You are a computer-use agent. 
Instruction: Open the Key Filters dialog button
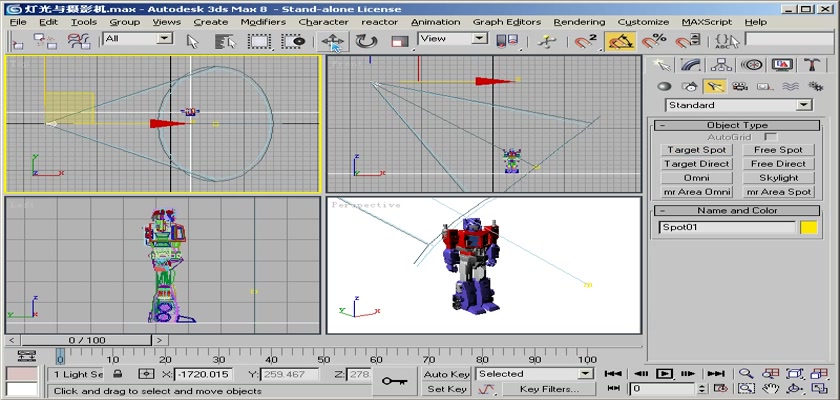[549, 389]
